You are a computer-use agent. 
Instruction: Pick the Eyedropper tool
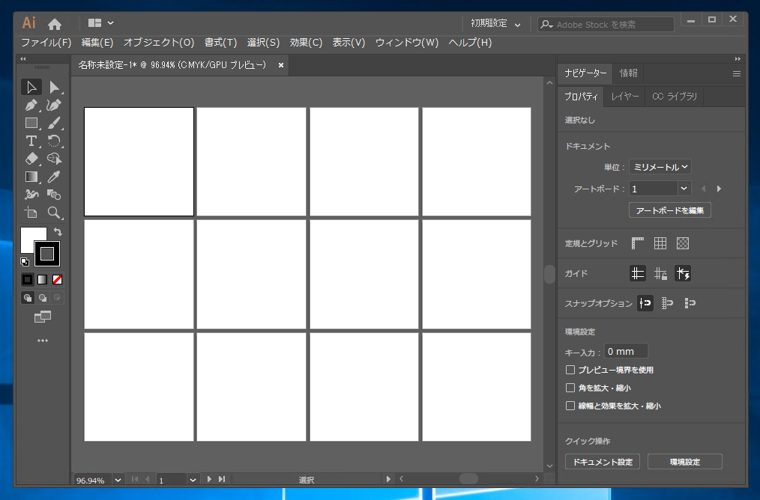coord(54,177)
